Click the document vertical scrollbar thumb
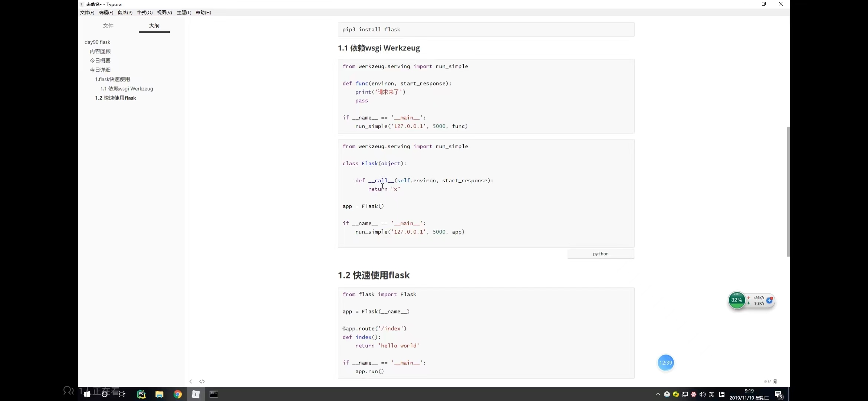The image size is (868, 401). [788, 191]
